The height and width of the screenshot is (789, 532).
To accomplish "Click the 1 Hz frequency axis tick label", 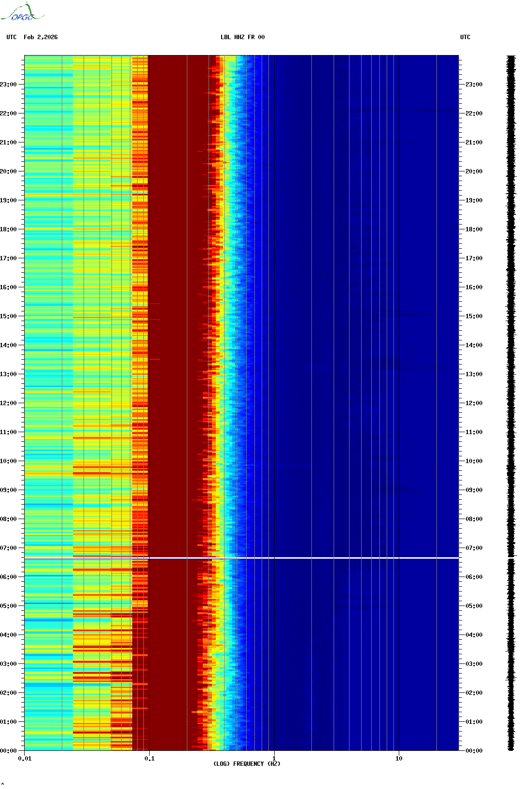I will point(274,758).
